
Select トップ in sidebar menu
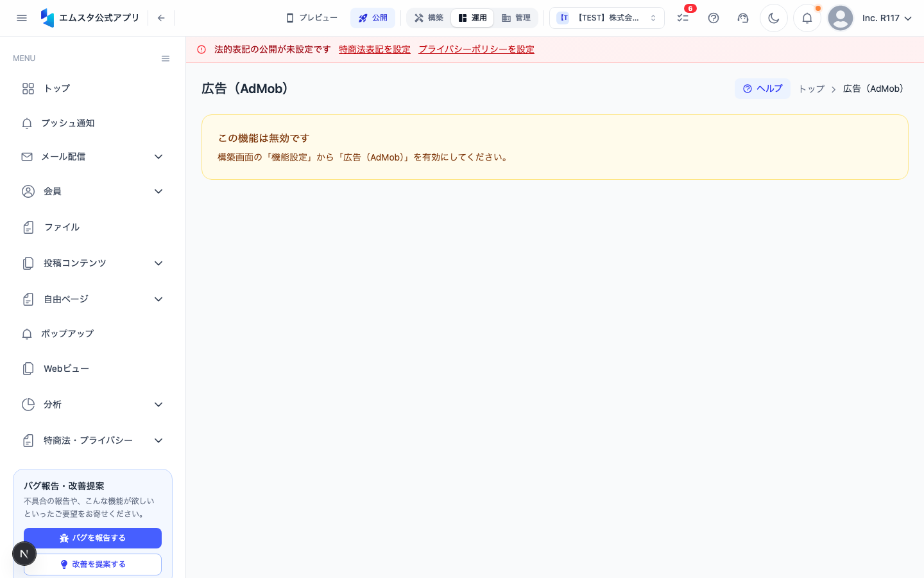[x=92, y=89]
